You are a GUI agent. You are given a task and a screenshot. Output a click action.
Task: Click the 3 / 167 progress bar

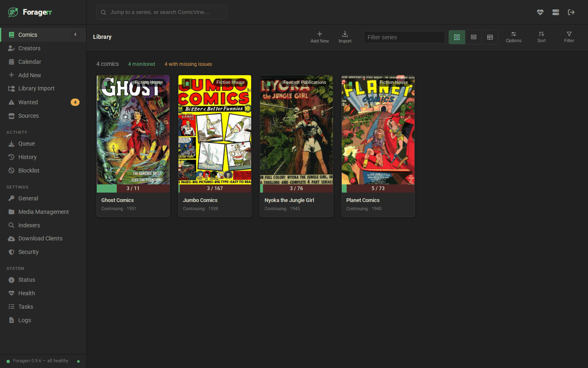pos(215,188)
